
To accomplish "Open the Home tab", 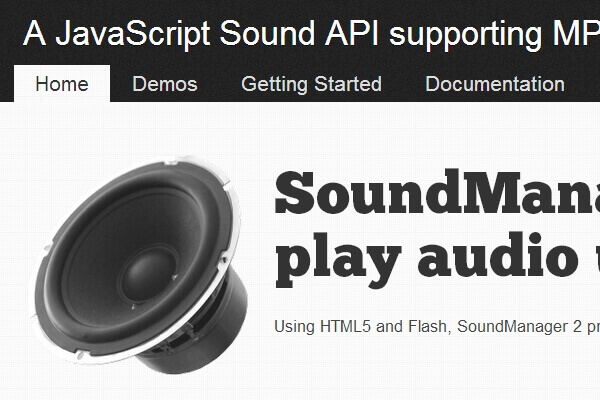I will point(62,83).
